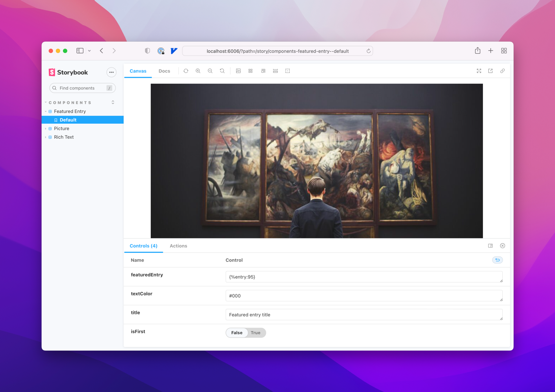Change addon panel orientation
This screenshot has height=392, width=555.
point(491,246)
